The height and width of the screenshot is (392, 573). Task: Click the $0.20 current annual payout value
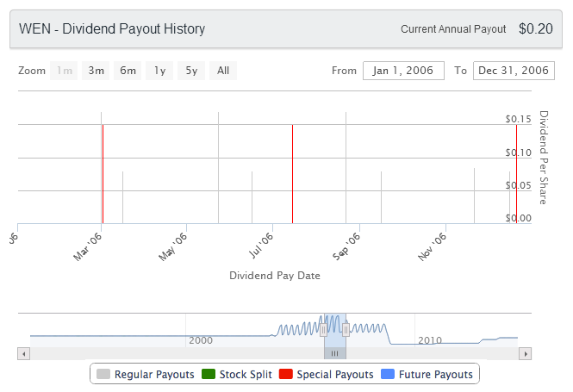[536, 28]
